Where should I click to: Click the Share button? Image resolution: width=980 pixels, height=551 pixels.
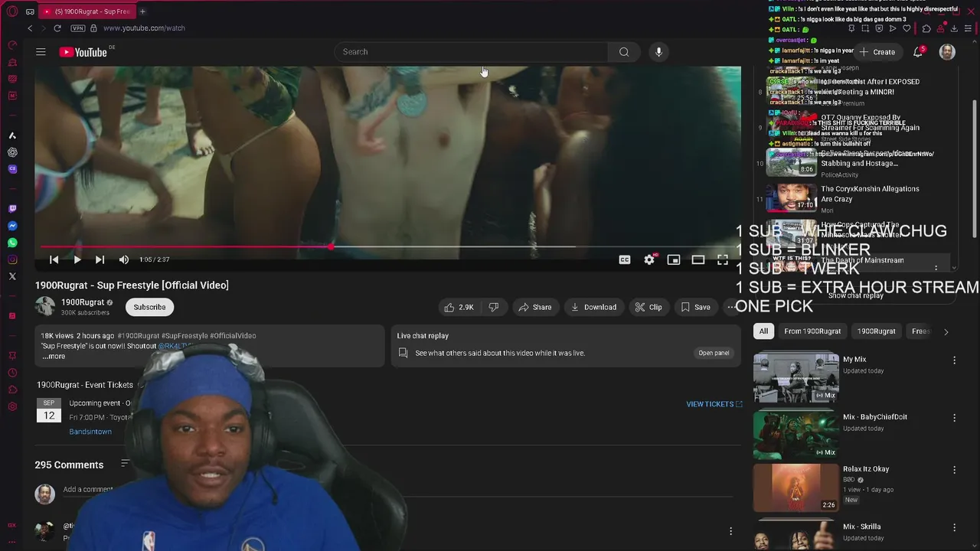click(x=535, y=307)
